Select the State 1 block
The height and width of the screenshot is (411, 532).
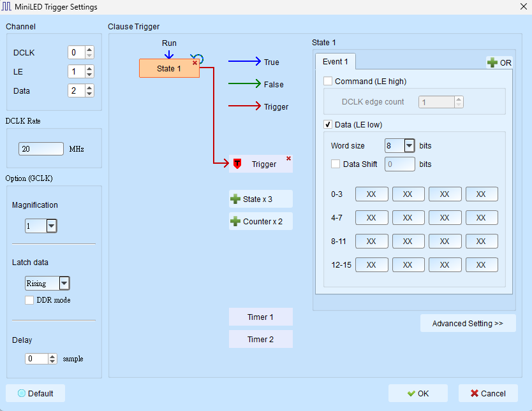169,68
